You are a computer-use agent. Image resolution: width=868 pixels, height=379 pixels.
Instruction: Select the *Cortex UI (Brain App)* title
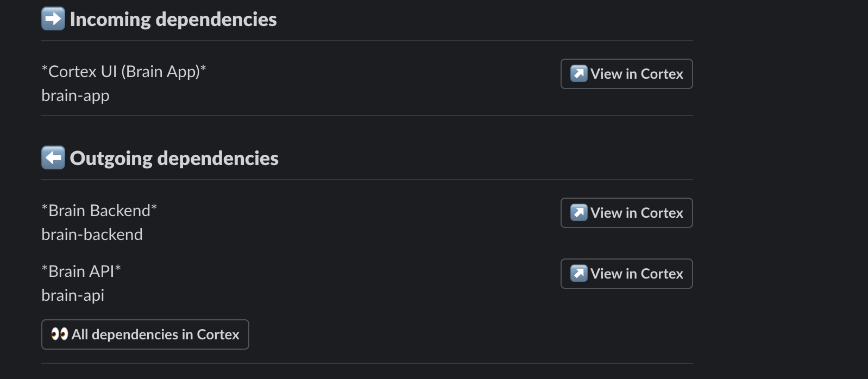(124, 72)
